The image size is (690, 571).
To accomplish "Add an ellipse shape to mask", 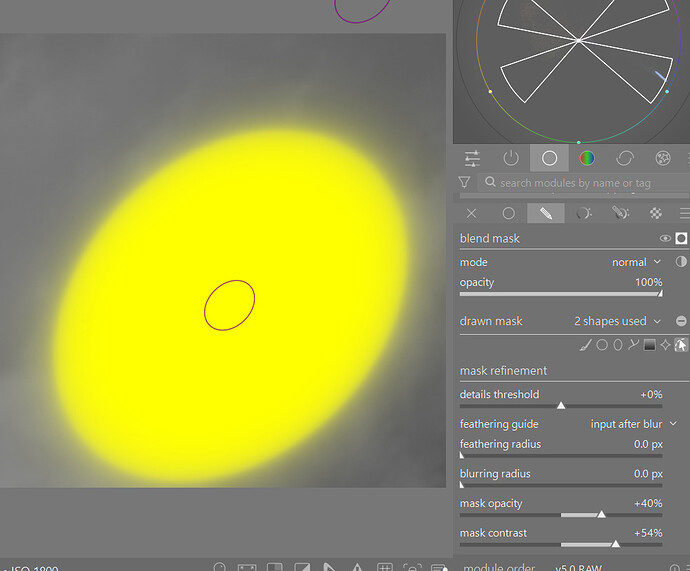I will [618, 345].
